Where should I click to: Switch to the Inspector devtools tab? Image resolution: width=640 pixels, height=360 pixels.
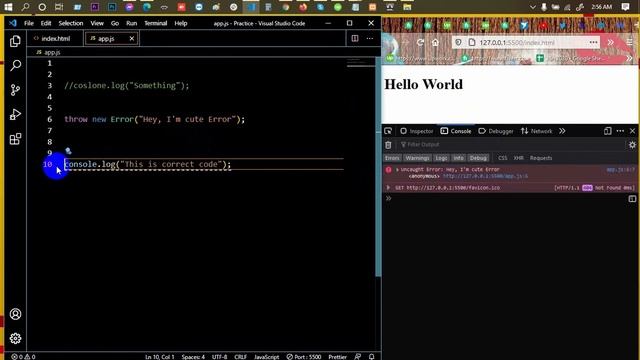(x=417, y=131)
